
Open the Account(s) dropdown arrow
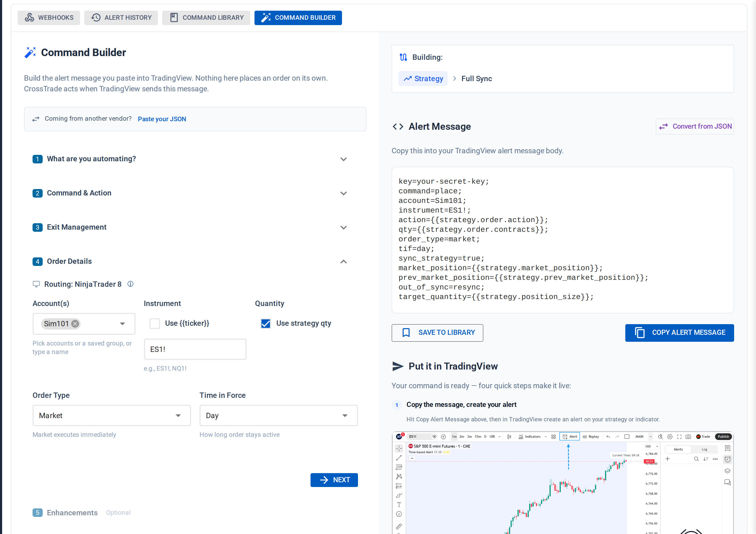coord(122,324)
